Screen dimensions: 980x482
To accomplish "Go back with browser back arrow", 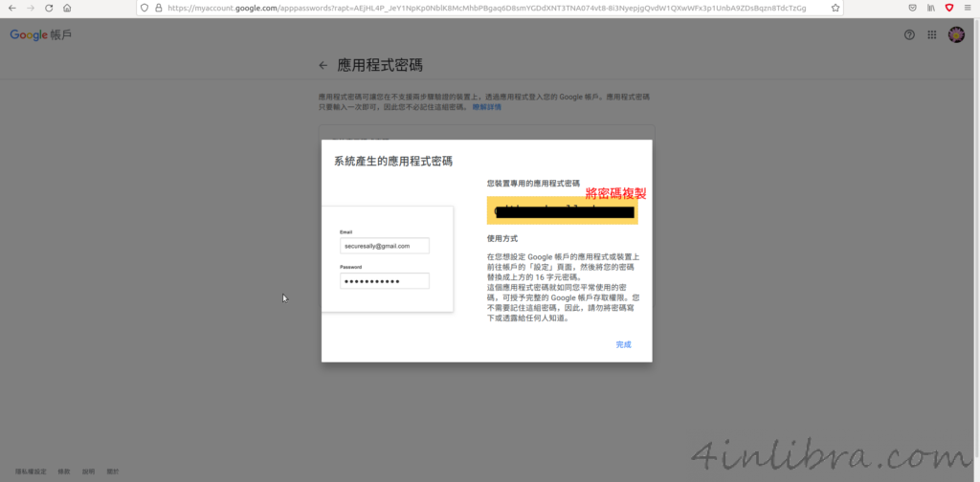I will pyautogui.click(x=12, y=8).
